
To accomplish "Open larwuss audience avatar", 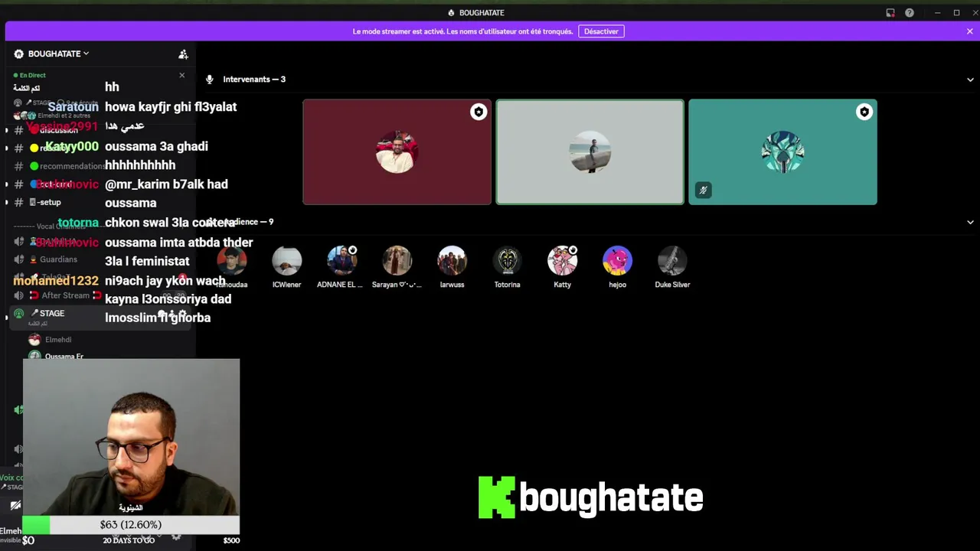I will [452, 261].
